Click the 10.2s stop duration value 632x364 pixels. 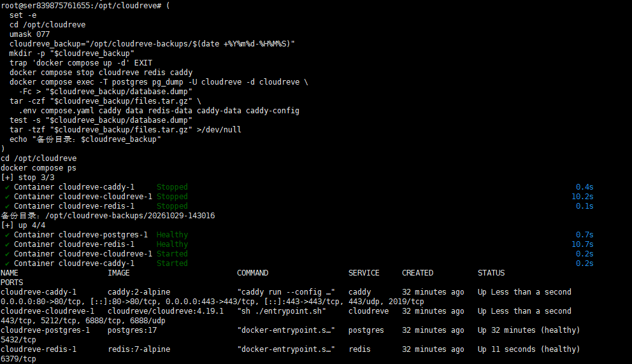pos(582,197)
